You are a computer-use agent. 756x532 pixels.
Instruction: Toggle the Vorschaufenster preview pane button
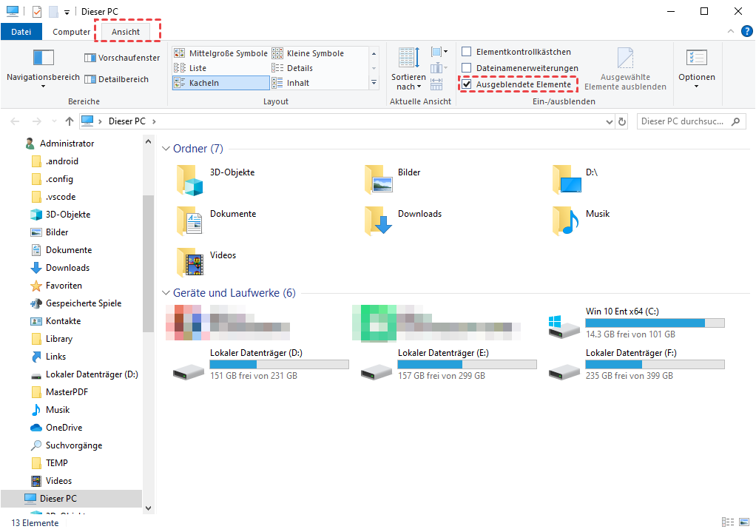coord(122,58)
